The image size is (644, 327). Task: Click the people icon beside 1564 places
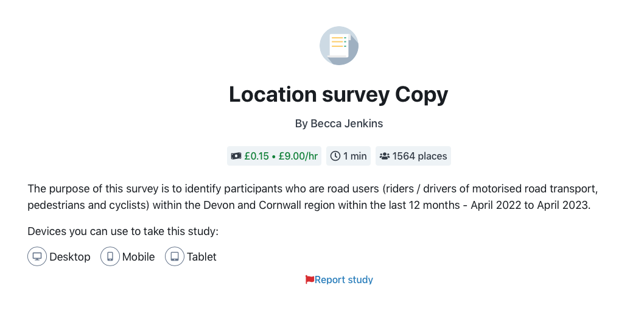[x=385, y=156]
